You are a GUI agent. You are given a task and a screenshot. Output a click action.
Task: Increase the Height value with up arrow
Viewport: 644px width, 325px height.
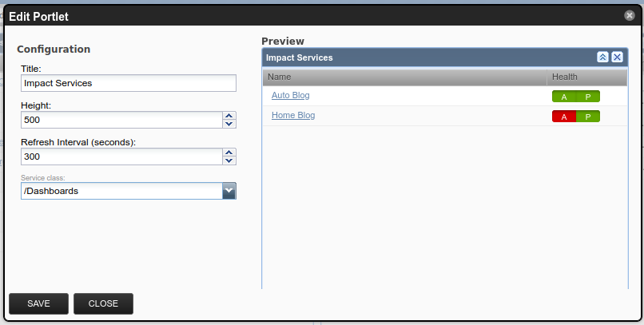(x=229, y=116)
